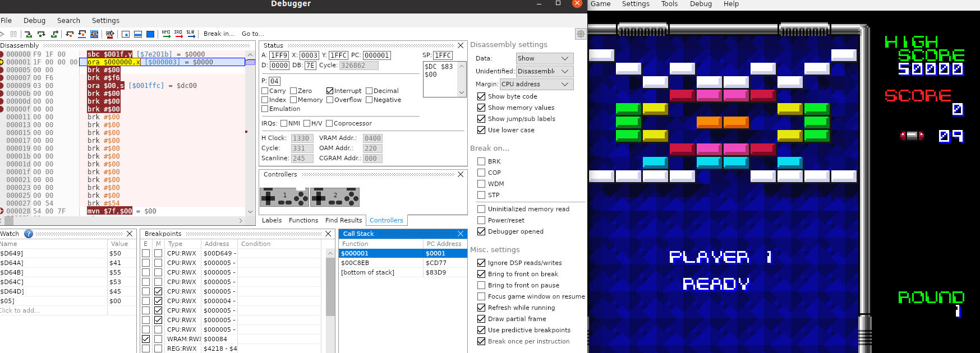Toggle the Zero flag checkbox
Screen dimensions: 980x353
click(x=293, y=91)
